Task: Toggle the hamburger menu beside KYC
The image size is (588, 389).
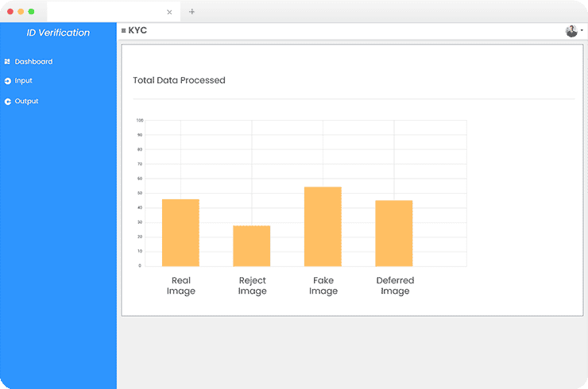Action: (123, 31)
